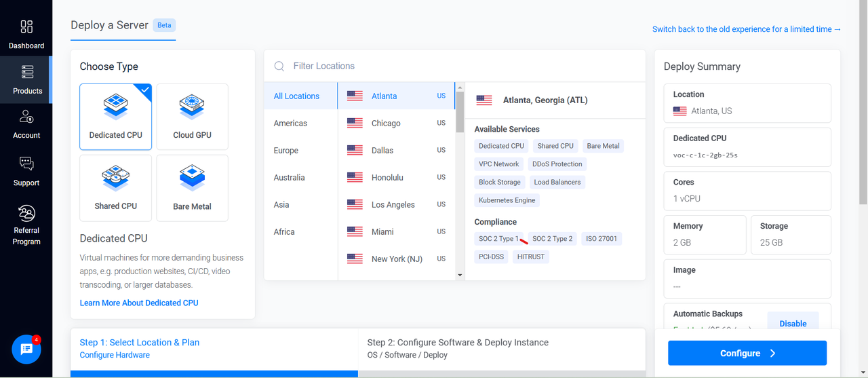Click the US flag beside Dallas

pyautogui.click(x=355, y=151)
